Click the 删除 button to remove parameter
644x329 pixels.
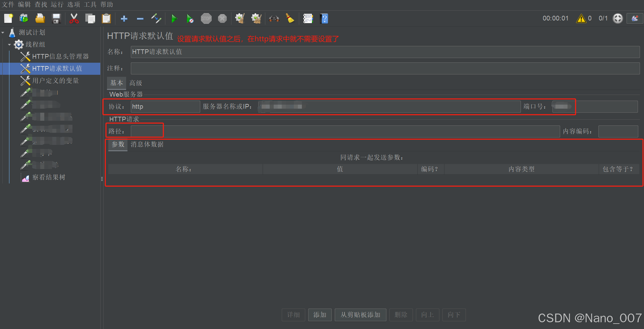coord(401,315)
